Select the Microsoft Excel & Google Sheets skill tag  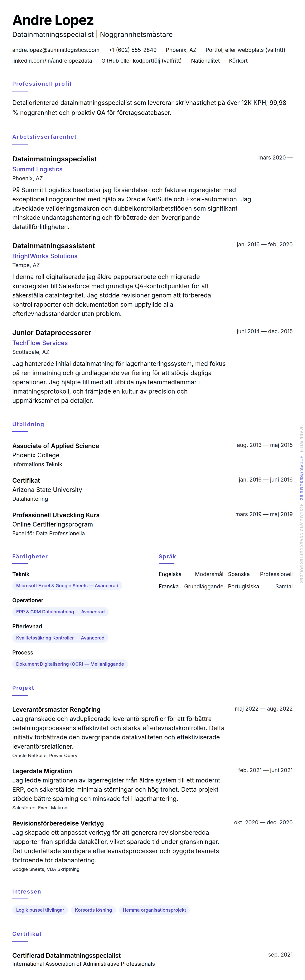(x=67, y=586)
